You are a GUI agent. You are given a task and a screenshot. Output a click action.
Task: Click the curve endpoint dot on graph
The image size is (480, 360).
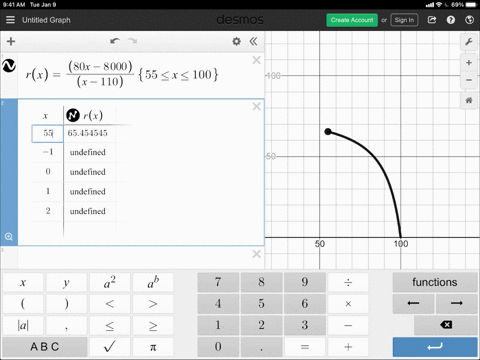pyautogui.click(x=328, y=132)
